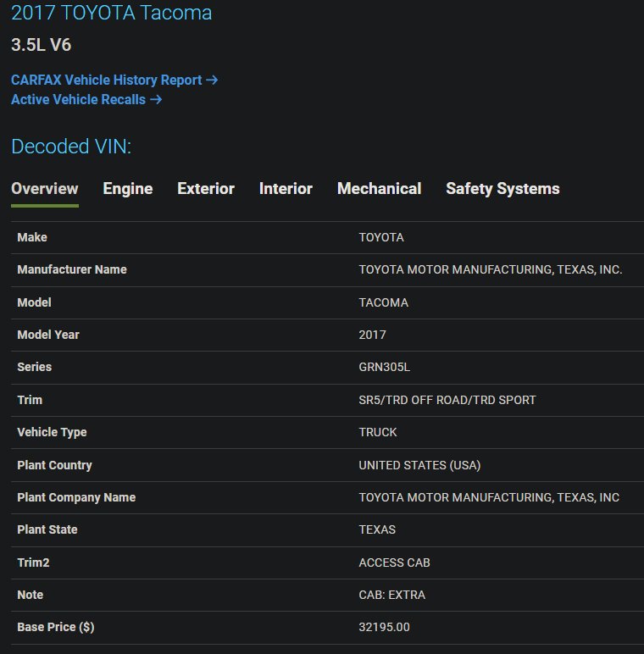Viewport: 644px width, 654px height.
Task: Select the 2017 model year value
Action: click(373, 335)
